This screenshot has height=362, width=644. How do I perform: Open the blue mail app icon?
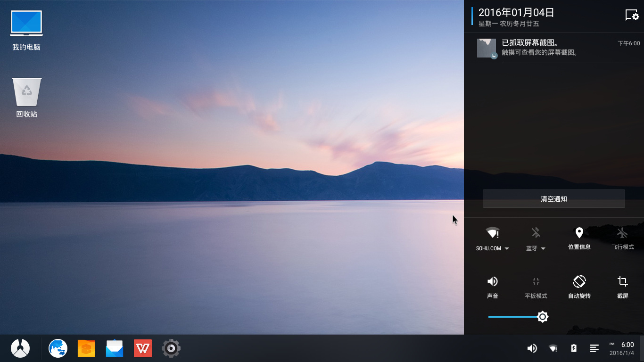(x=115, y=348)
